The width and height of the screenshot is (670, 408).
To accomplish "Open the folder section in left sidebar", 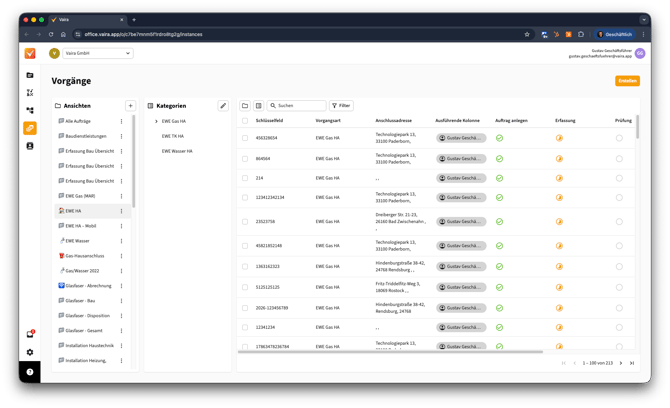I will tap(30, 75).
